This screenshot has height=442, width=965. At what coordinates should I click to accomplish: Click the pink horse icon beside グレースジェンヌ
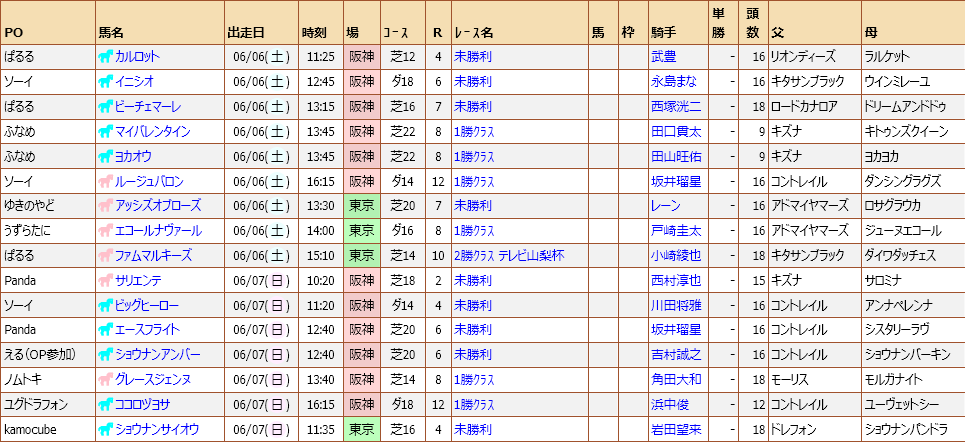(105, 380)
